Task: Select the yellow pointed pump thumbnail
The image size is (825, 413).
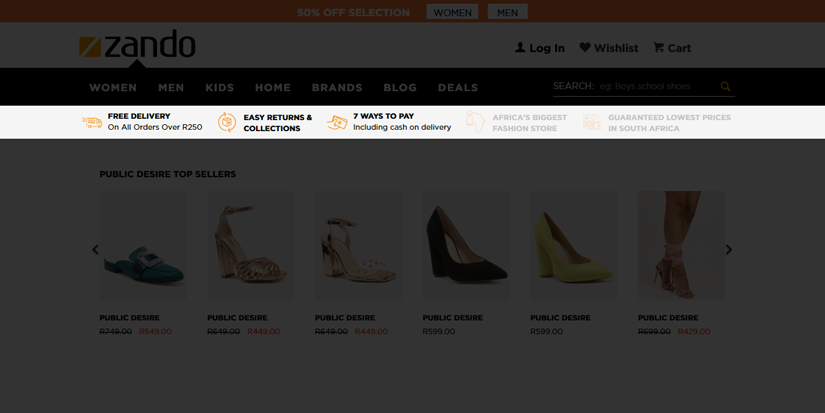Action: [x=574, y=246]
